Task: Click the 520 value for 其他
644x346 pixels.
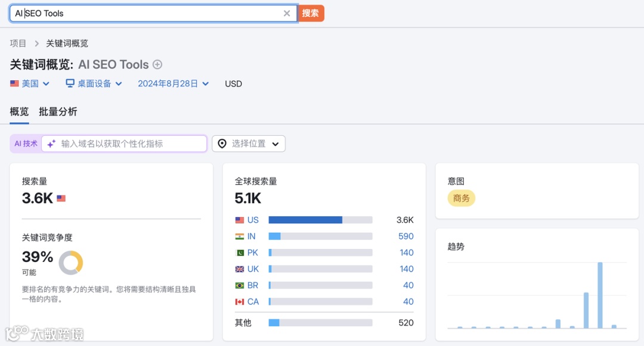Action: click(x=406, y=323)
